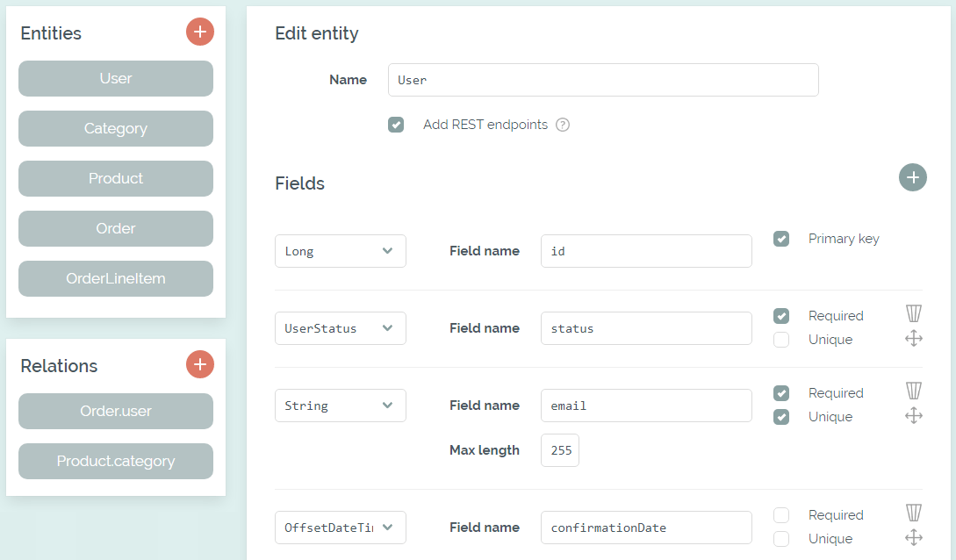Disable the Add REST endpoints checkbox
Image resolution: width=956 pixels, height=560 pixels.
click(396, 125)
